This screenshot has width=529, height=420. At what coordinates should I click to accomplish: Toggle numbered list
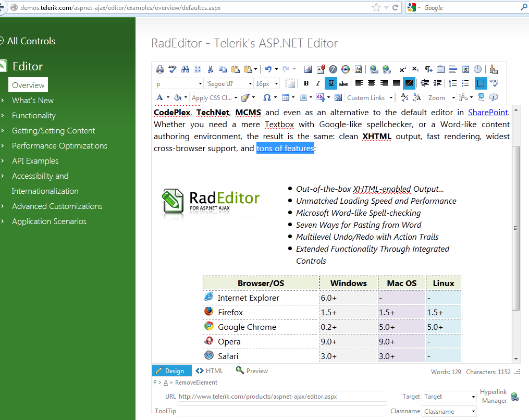pyautogui.click(x=453, y=83)
